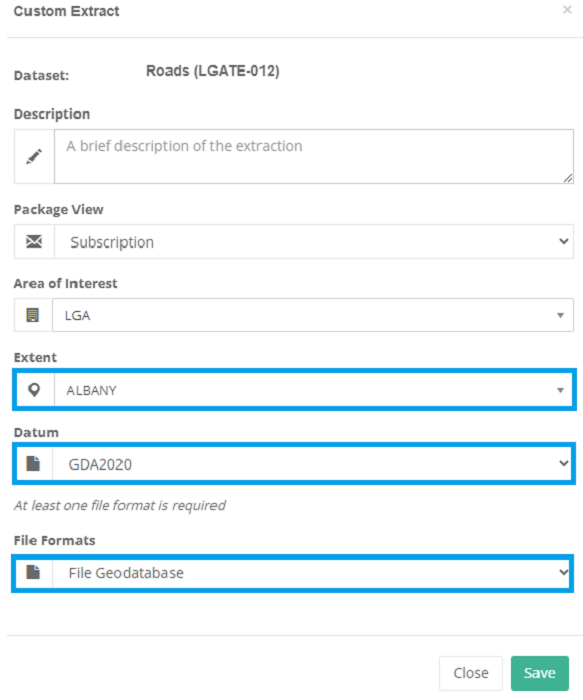Click the arrow on the Extent dropdown
The image size is (583, 700).
[x=560, y=390]
